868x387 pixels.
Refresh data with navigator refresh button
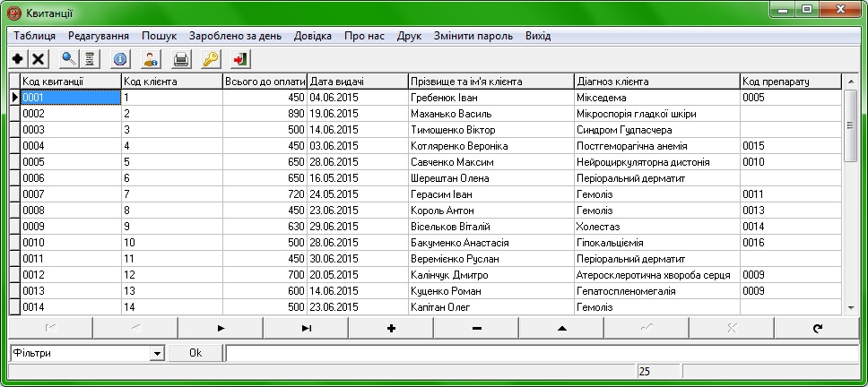817,328
